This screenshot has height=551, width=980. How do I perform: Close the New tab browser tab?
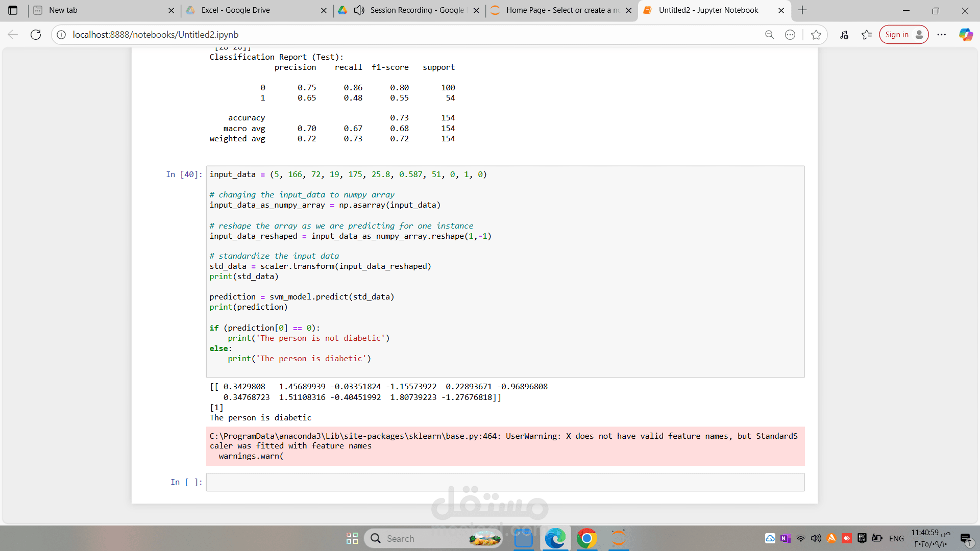pos(171,10)
